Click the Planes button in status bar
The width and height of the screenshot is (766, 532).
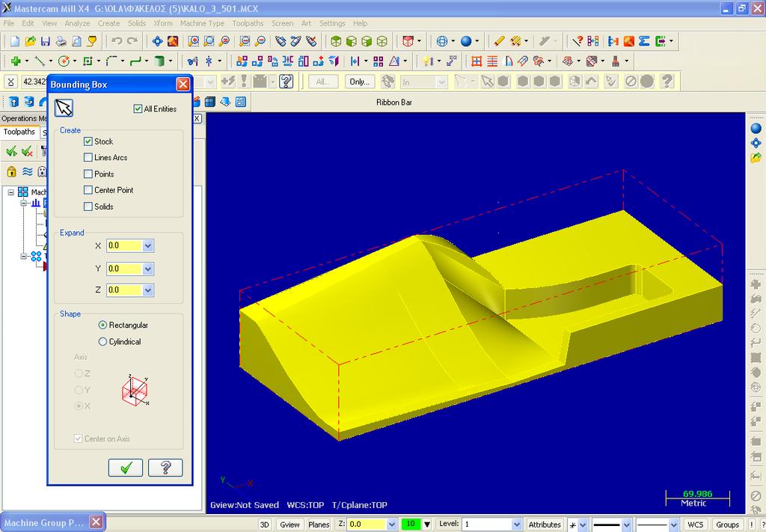pyautogui.click(x=319, y=525)
